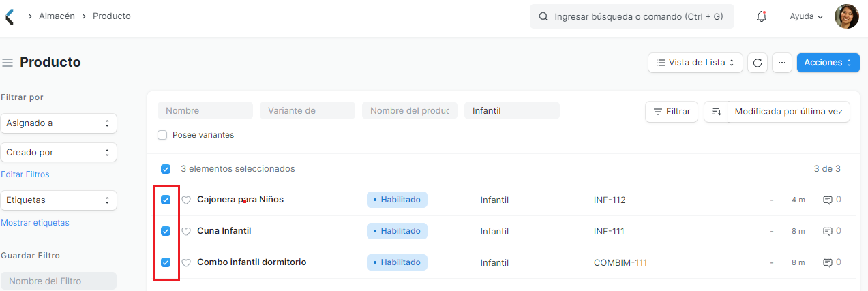Open the user avatar menu
Image resolution: width=868 pixels, height=291 pixels.
(846, 16)
